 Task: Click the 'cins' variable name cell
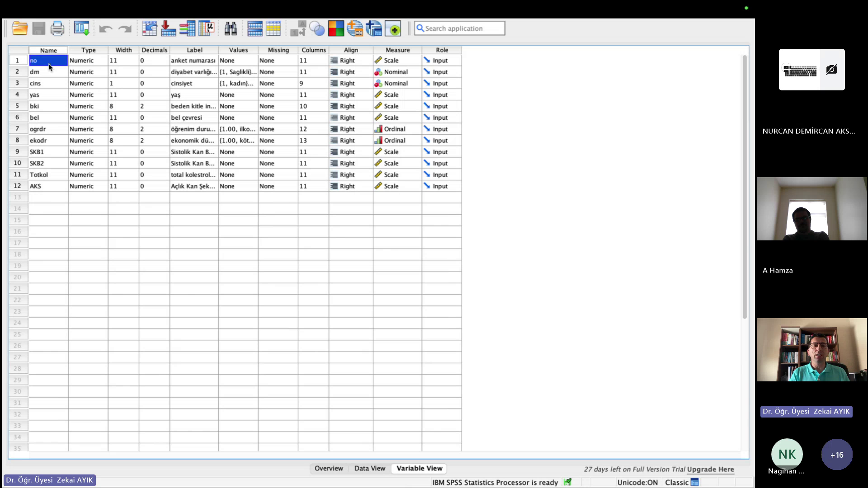(48, 83)
